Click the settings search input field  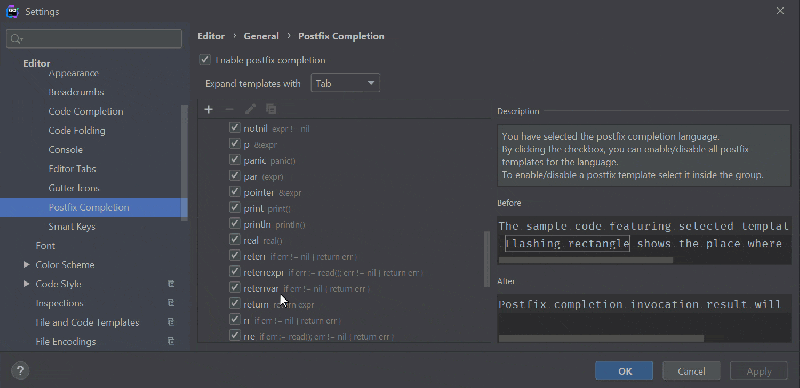(94, 39)
